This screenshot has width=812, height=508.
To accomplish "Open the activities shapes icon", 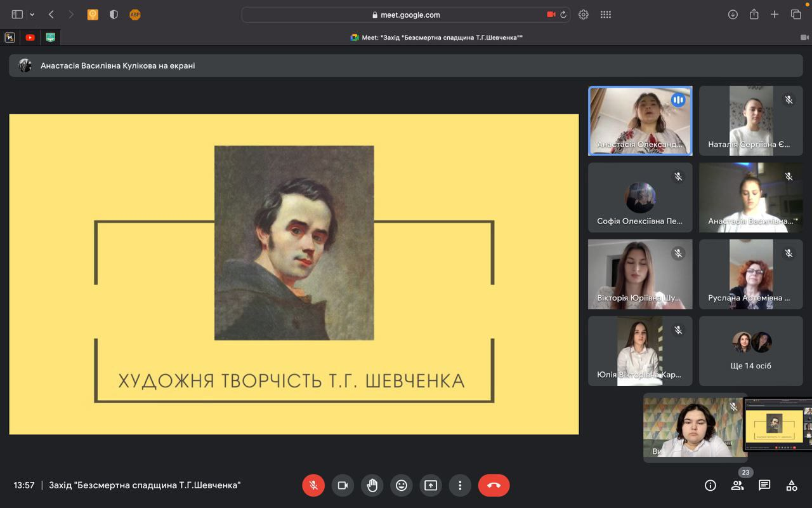I will point(792,485).
